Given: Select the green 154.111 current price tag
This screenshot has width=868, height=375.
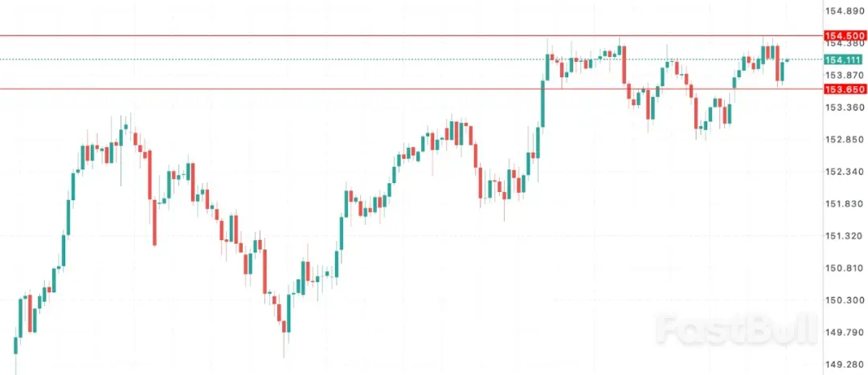Looking at the screenshot, I should (x=844, y=59).
